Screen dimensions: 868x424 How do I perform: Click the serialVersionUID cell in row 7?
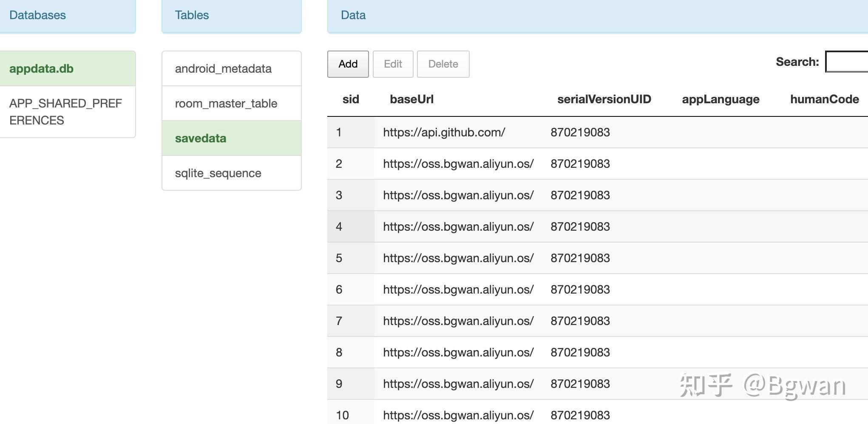580,321
